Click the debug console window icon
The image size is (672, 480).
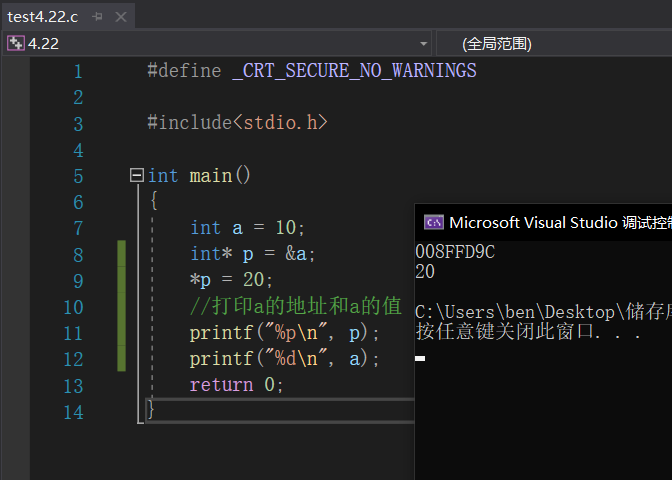tap(434, 222)
